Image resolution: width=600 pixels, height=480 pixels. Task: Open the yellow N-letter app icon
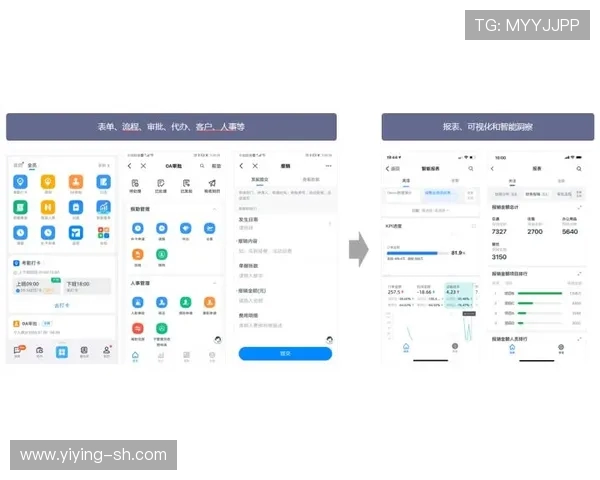48,207
